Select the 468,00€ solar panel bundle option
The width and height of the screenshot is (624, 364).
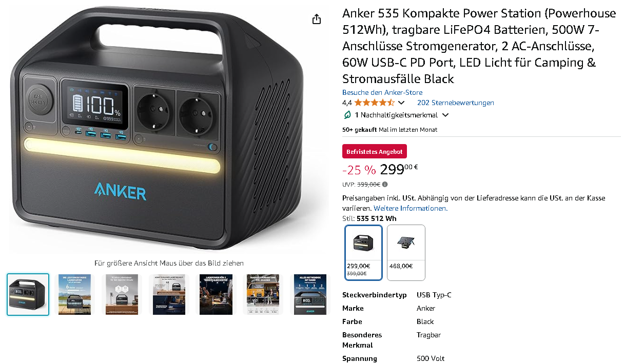pyautogui.click(x=406, y=253)
